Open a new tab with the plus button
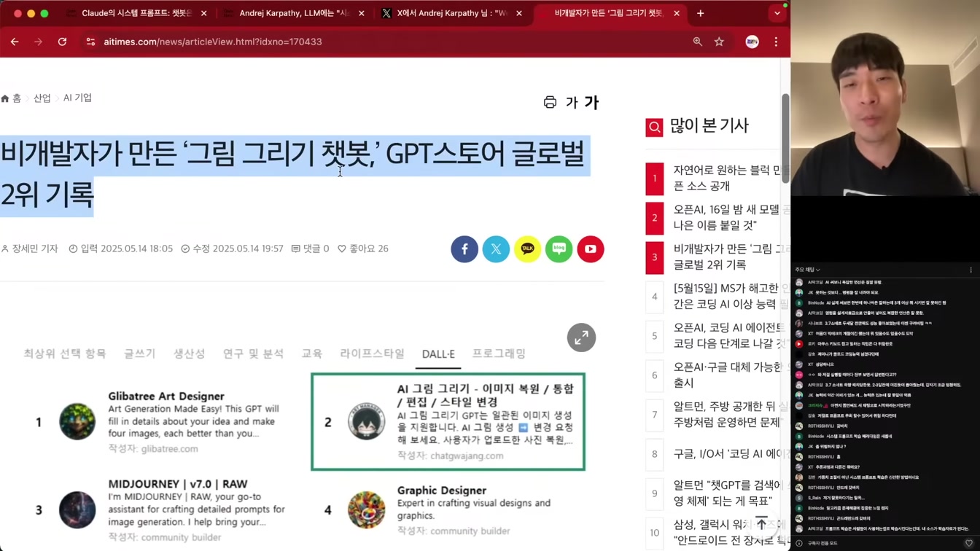The image size is (980, 551). [x=700, y=13]
